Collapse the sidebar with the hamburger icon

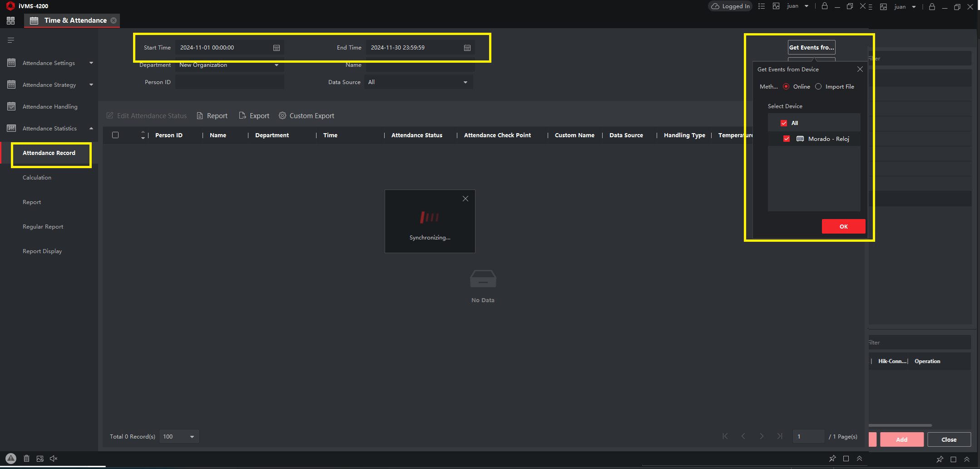click(11, 40)
